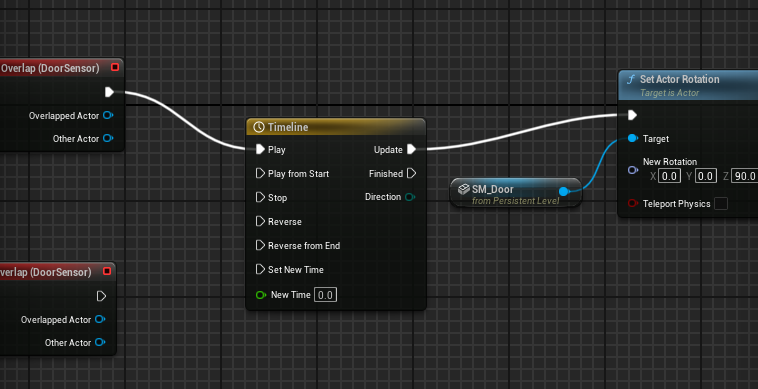
Task: Select lower Overlap (DoorSensor) event title
Action: click(x=46, y=272)
